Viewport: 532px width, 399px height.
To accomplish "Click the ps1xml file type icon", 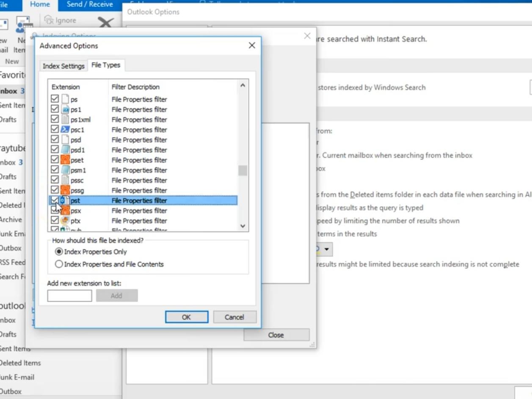I will click(65, 119).
